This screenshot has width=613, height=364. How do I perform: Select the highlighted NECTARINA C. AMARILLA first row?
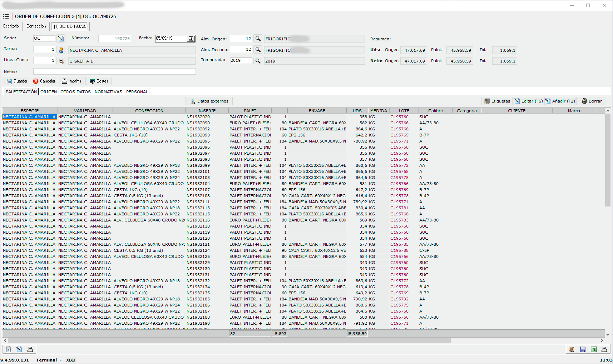[30, 117]
